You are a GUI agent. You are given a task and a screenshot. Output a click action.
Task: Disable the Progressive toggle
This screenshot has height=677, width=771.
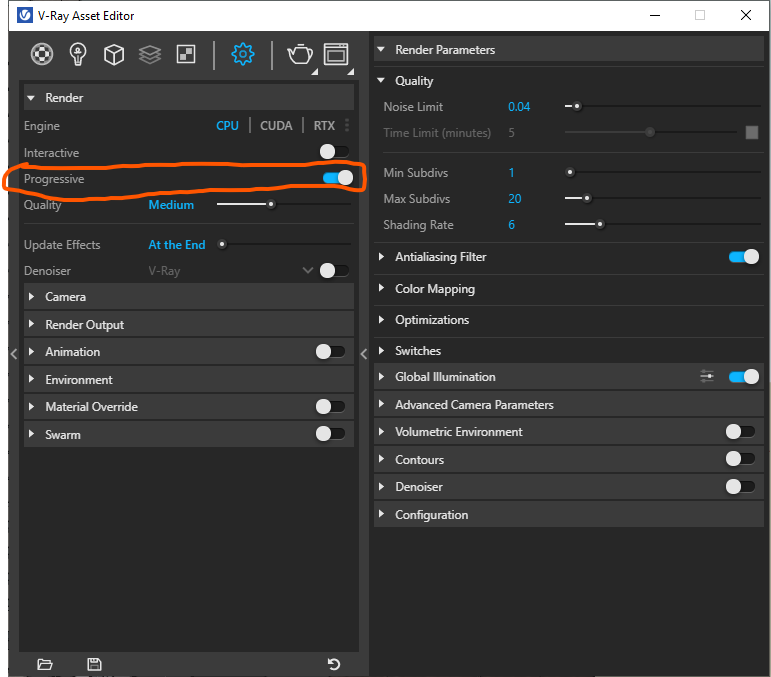click(x=337, y=178)
